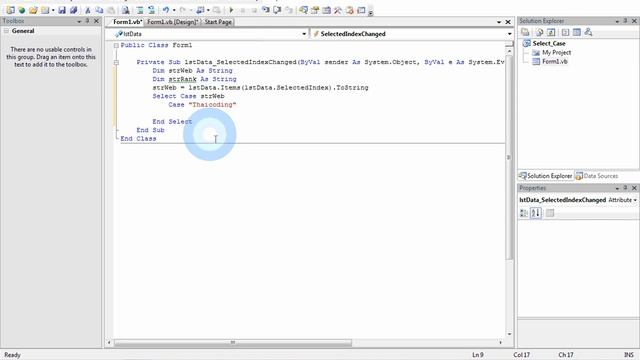Collapse the lstData_SelectedIndexChanged Sub region

point(116,62)
